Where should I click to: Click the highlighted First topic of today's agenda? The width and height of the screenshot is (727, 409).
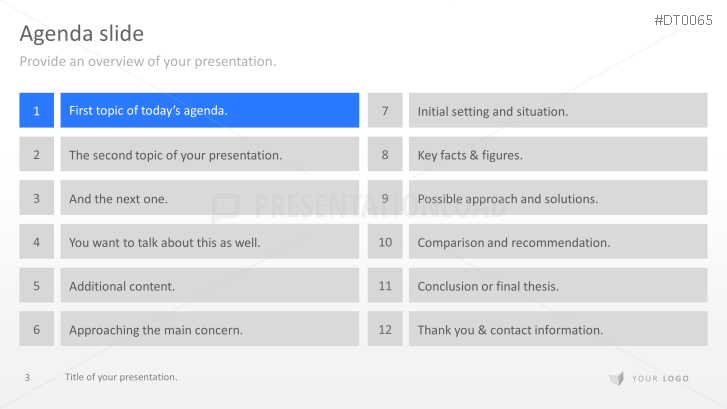[209, 110]
